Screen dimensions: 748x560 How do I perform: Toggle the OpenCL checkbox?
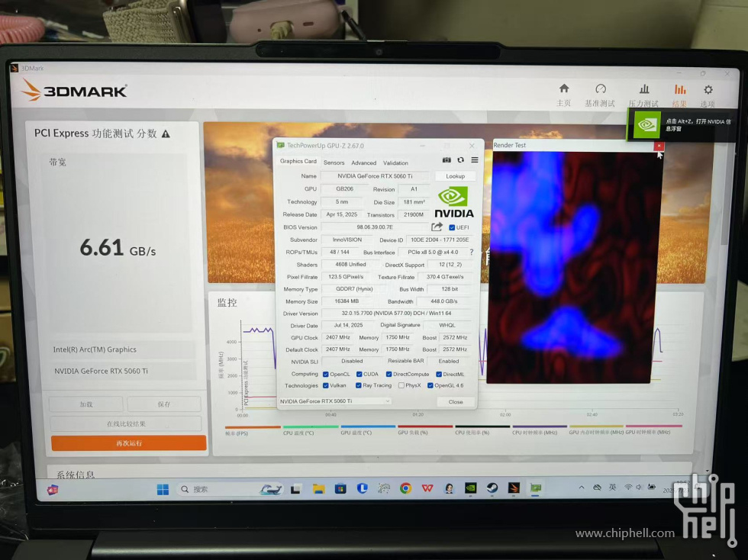[x=325, y=375]
